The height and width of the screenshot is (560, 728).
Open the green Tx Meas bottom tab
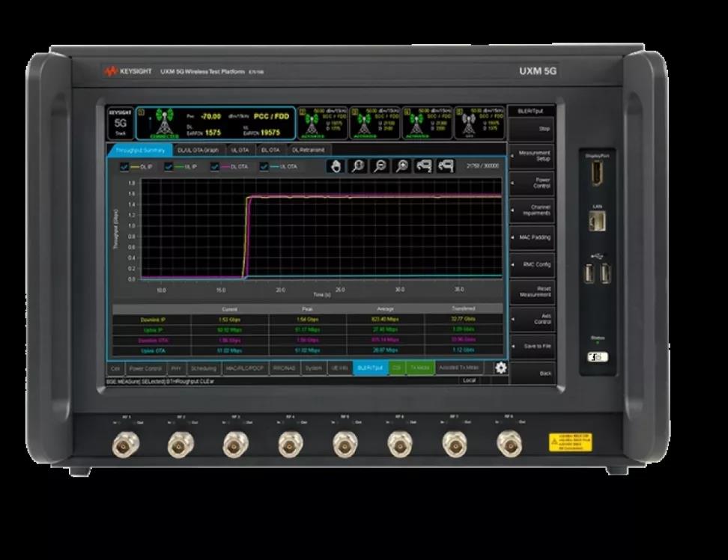pos(420,368)
